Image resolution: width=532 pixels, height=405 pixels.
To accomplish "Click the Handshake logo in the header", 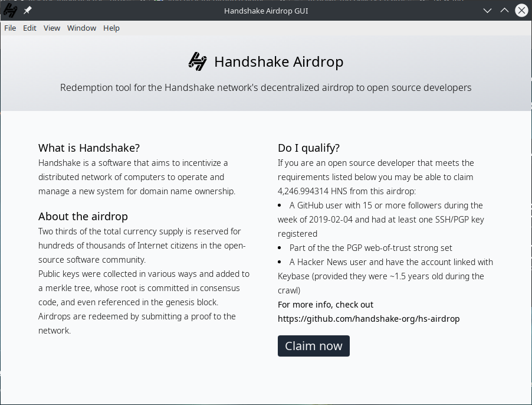I will (198, 61).
